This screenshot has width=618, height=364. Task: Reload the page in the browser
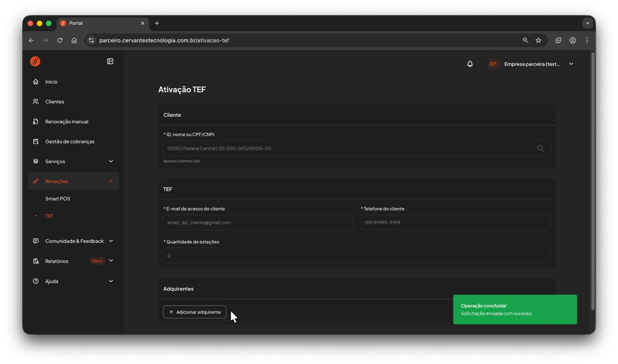pyautogui.click(x=60, y=41)
